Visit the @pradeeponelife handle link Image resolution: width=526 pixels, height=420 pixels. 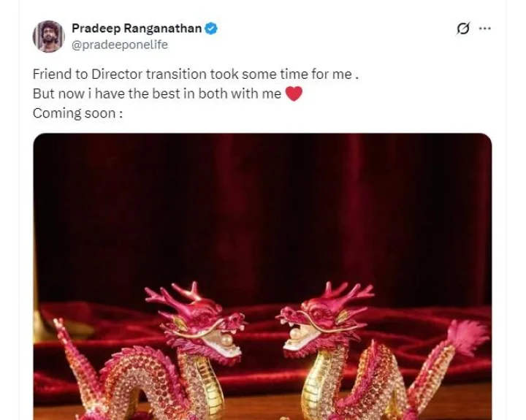tap(120, 45)
